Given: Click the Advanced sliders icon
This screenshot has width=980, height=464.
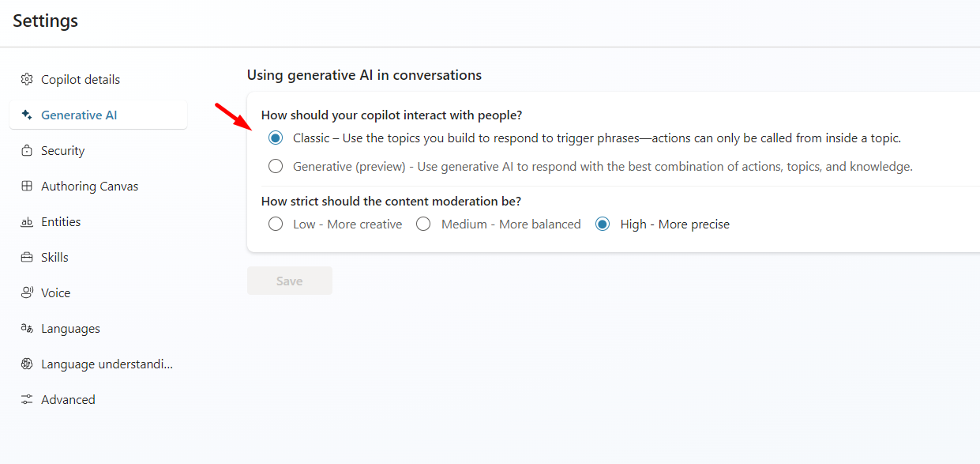Looking at the screenshot, I should (27, 400).
